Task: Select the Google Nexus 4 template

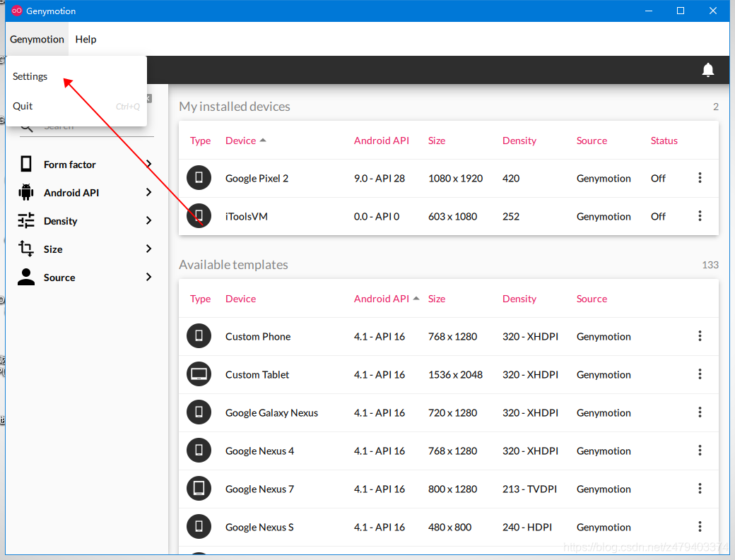Action: click(259, 451)
